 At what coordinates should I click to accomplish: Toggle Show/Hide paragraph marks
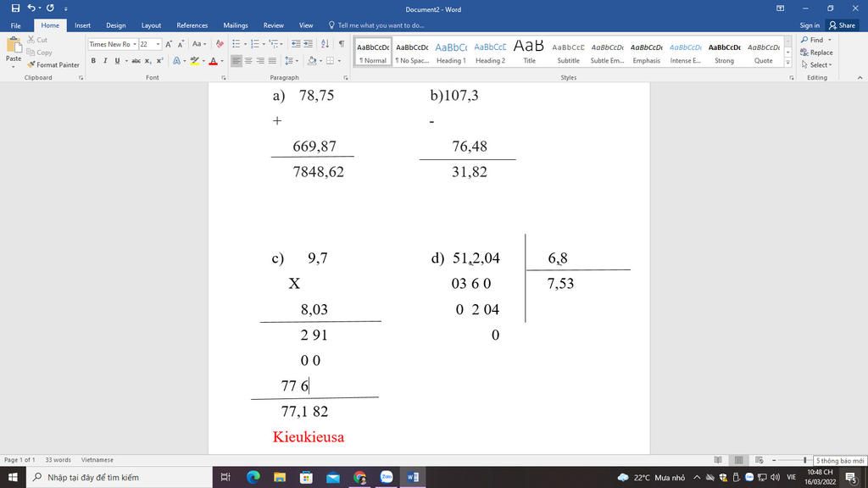tap(342, 44)
